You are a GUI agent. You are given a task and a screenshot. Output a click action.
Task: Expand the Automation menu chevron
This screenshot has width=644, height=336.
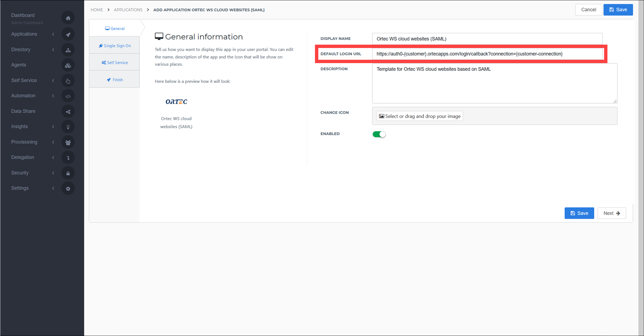(x=53, y=96)
